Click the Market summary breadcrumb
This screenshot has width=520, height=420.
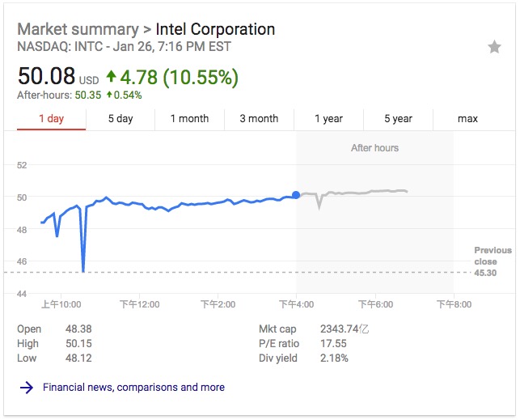[78, 30]
